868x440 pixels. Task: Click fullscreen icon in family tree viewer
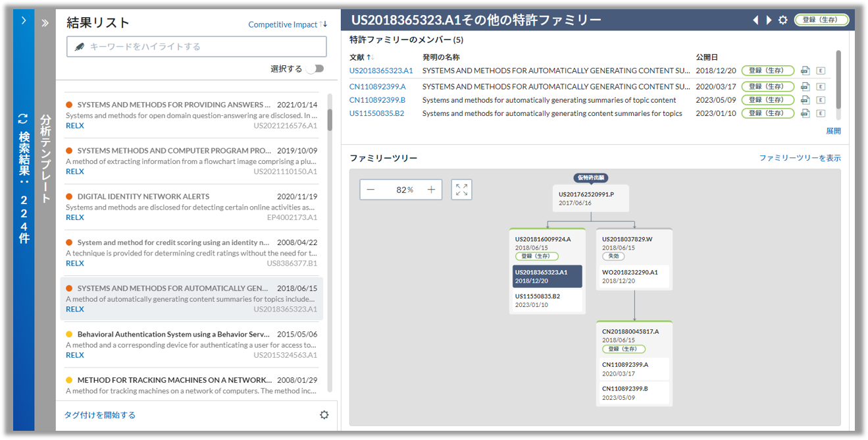point(461,190)
